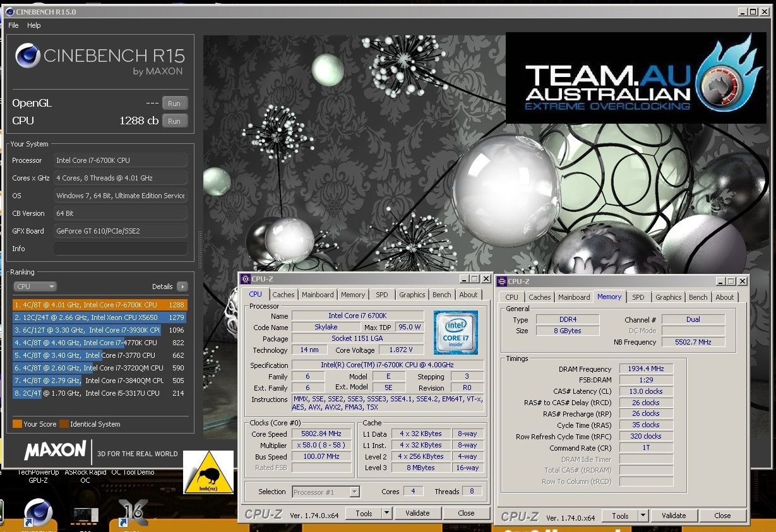Viewport: 776px width, 532px height.
Task: Open Tools dropdown arrow in left CPU-Z window
Action: (387, 514)
